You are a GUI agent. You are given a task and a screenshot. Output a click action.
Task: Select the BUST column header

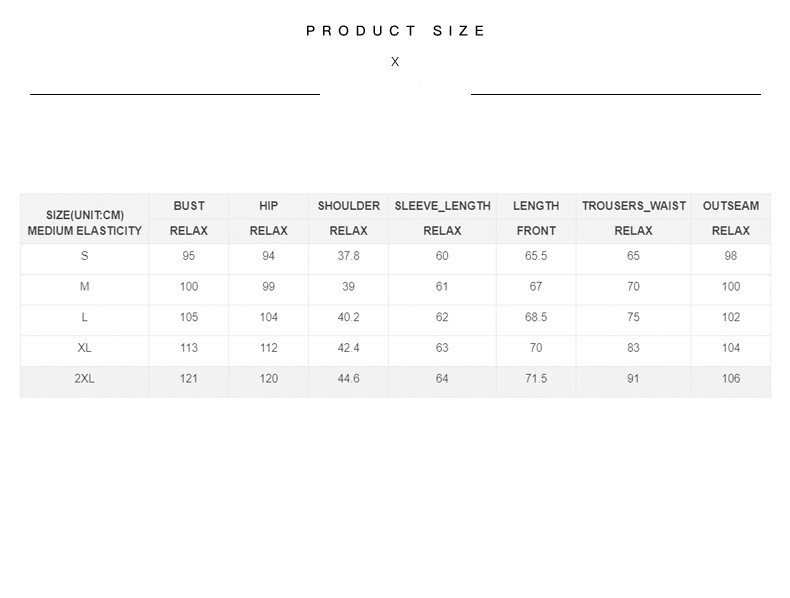pos(189,206)
